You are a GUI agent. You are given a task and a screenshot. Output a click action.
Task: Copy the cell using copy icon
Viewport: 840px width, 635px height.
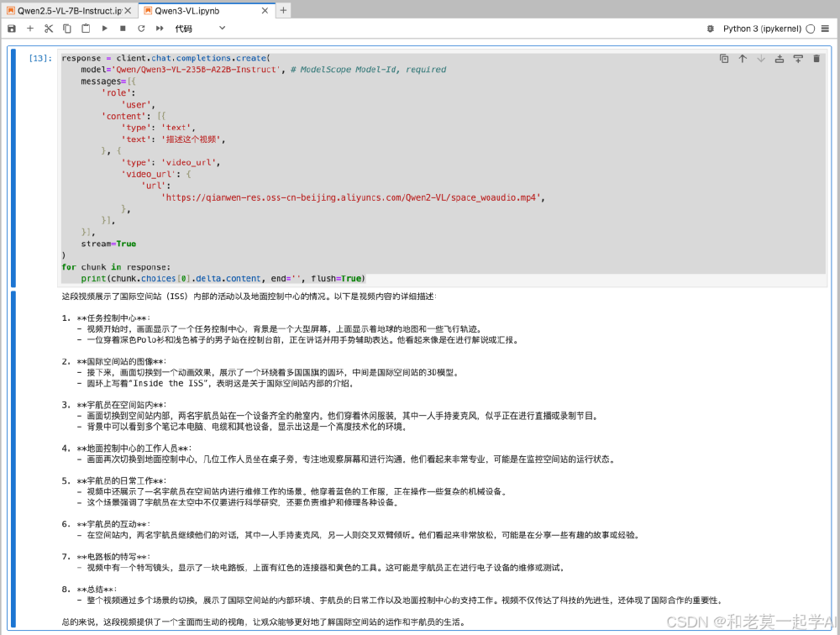67,28
